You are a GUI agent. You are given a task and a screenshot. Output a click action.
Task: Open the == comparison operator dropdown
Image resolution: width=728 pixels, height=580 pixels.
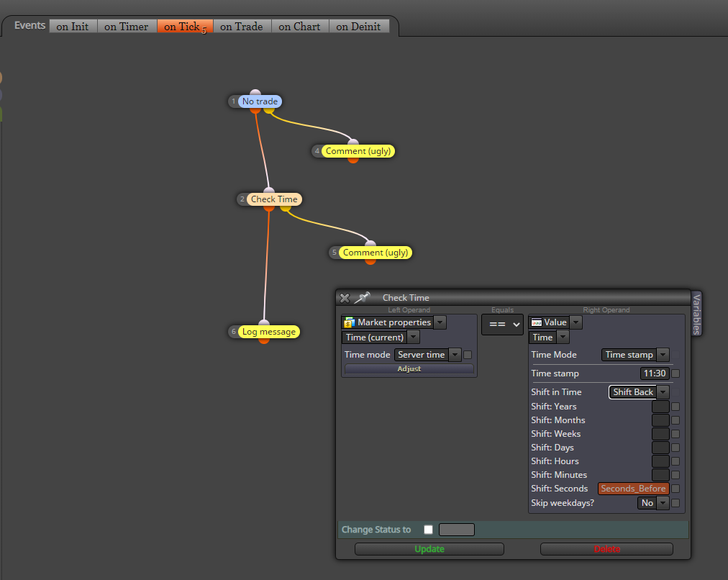(503, 324)
